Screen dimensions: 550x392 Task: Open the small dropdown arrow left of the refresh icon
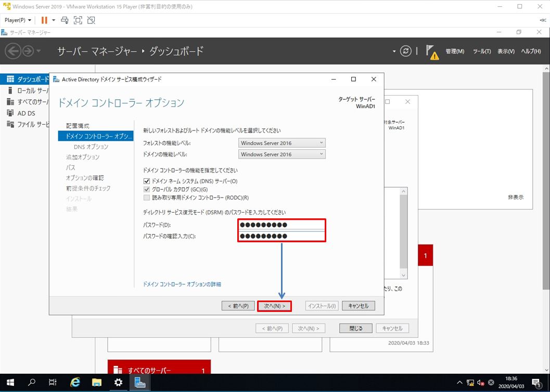394,51
